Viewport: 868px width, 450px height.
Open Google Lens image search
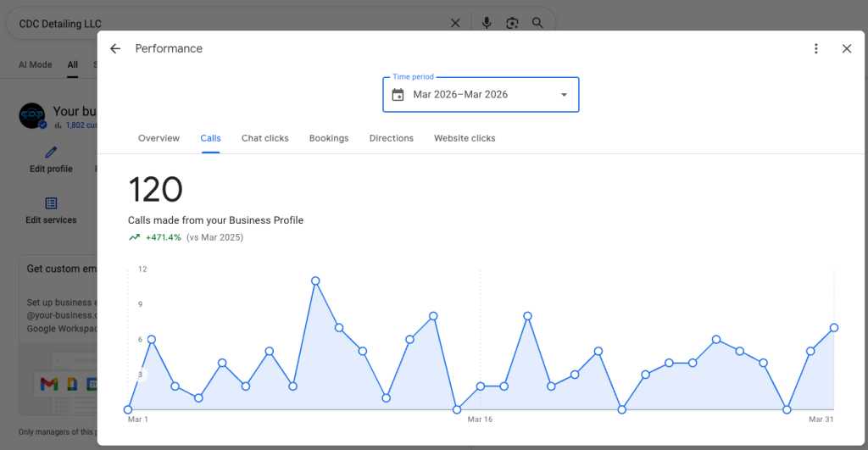pos(512,23)
